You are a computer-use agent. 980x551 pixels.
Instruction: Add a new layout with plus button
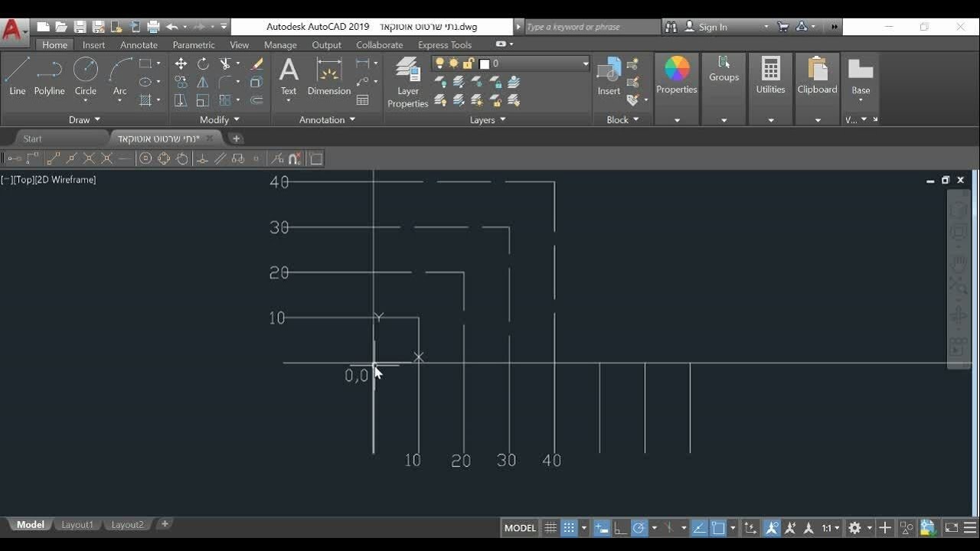point(165,524)
